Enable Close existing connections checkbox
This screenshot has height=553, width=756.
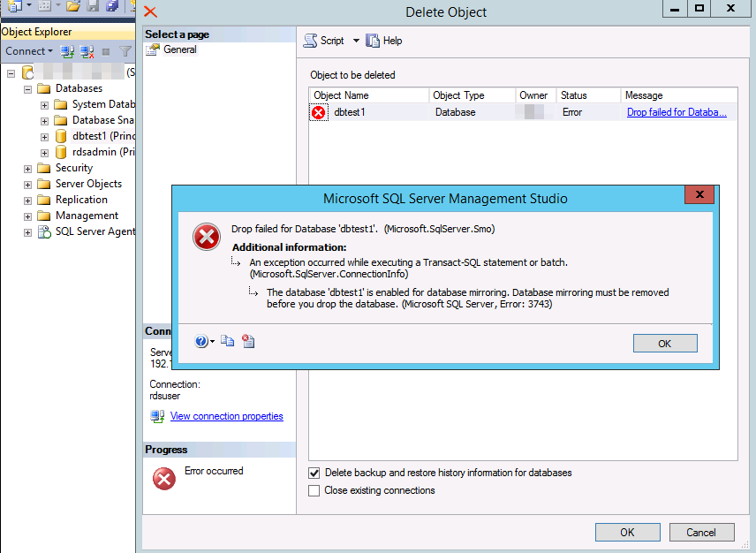pyautogui.click(x=314, y=491)
